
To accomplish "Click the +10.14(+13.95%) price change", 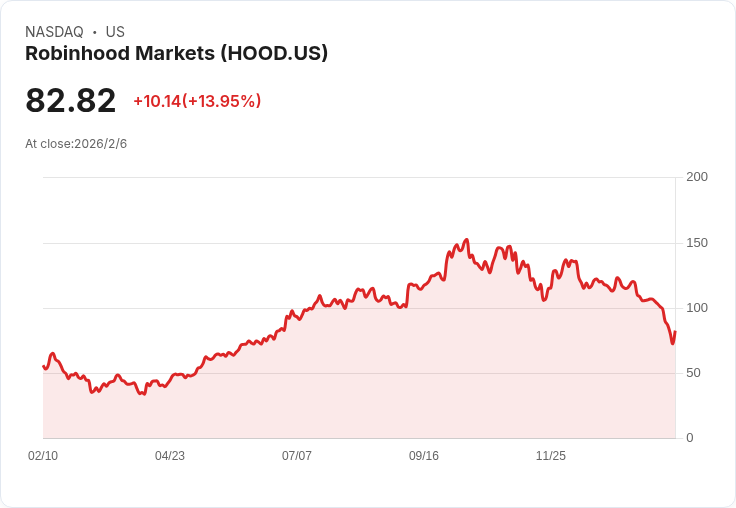I will [197, 101].
